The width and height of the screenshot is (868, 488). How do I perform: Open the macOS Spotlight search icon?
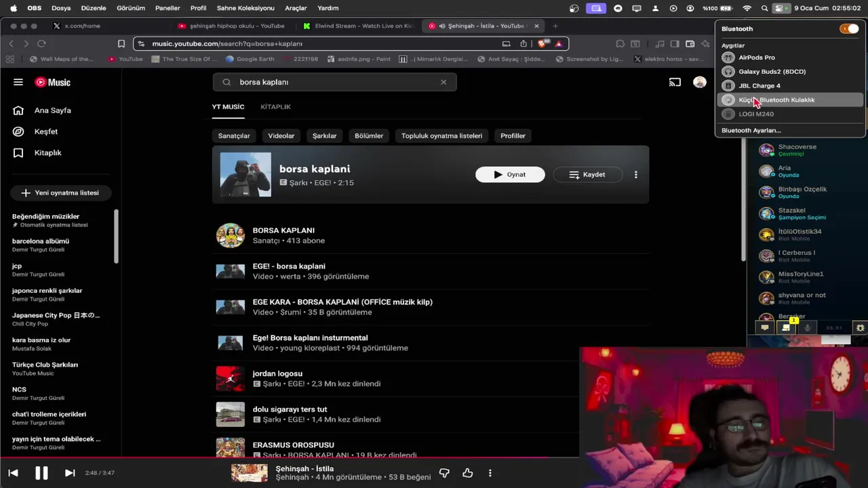click(764, 8)
